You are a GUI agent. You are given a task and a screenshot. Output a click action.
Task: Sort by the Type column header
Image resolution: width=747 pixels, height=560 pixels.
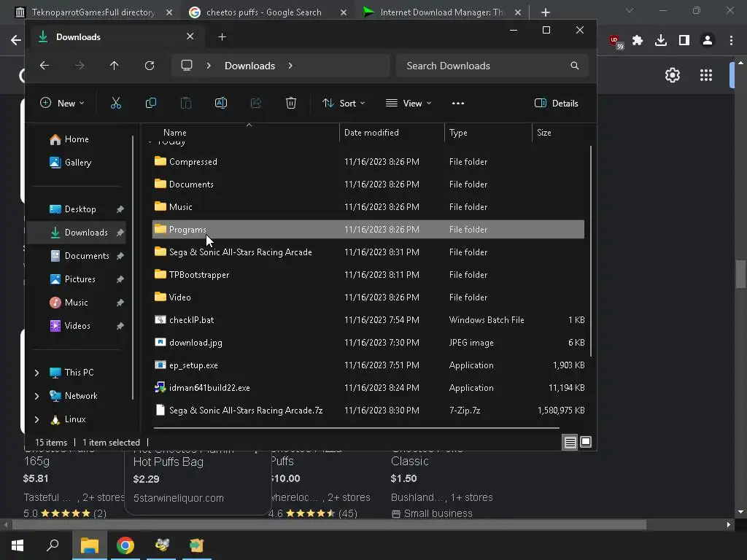[488, 133]
